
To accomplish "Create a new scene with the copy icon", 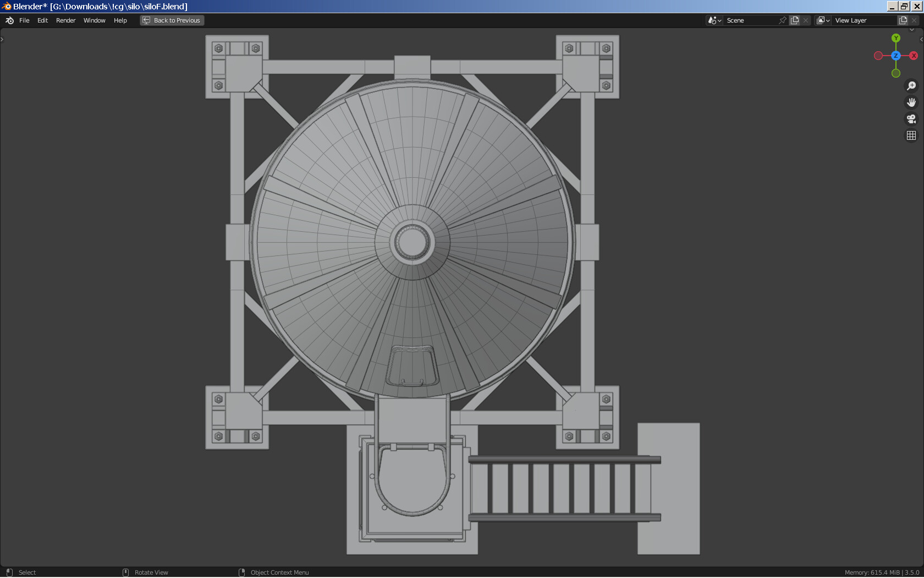I will 794,20.
